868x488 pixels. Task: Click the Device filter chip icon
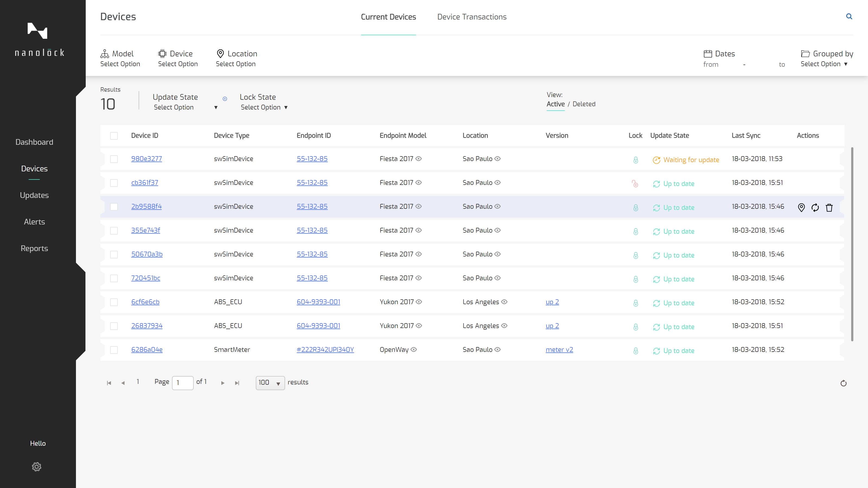coord(162,54)
